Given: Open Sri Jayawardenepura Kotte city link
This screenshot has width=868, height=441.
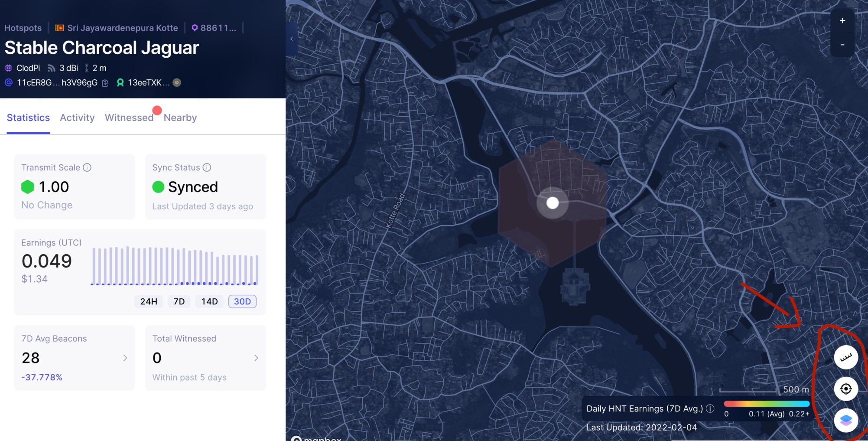Looking at the screenshot, I should click(x=122, y=28).
